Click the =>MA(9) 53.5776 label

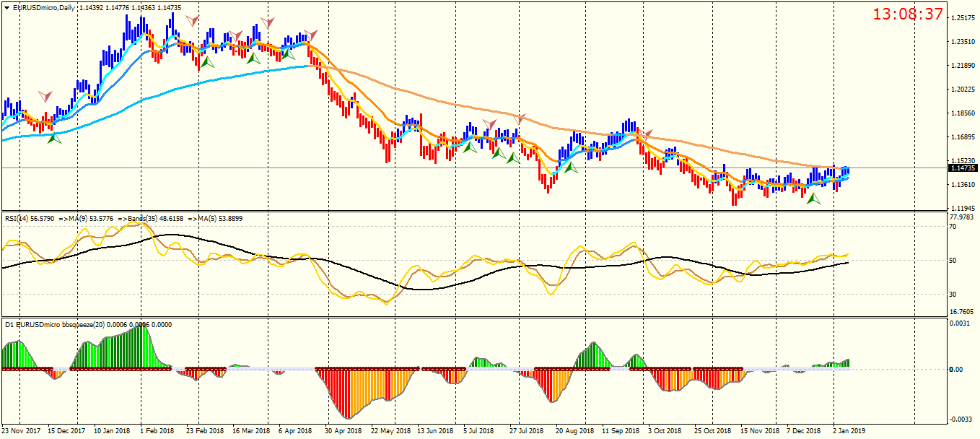pyautogui.click(x=86, y=217)
